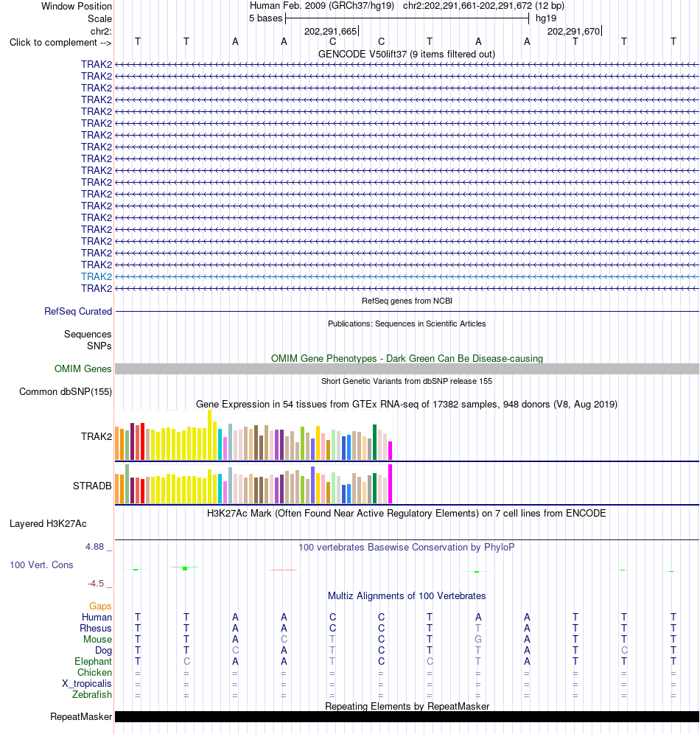Click the 202,291,670 ruler position
Image resolution: width=700 pixels, height=734 pixels.
click(574, 32)
